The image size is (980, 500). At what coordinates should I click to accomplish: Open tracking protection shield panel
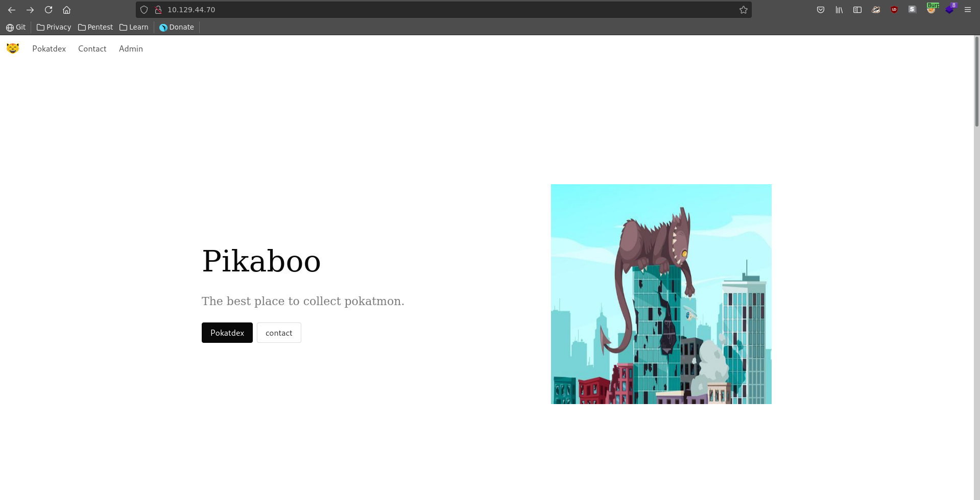[x=144, y=10]
